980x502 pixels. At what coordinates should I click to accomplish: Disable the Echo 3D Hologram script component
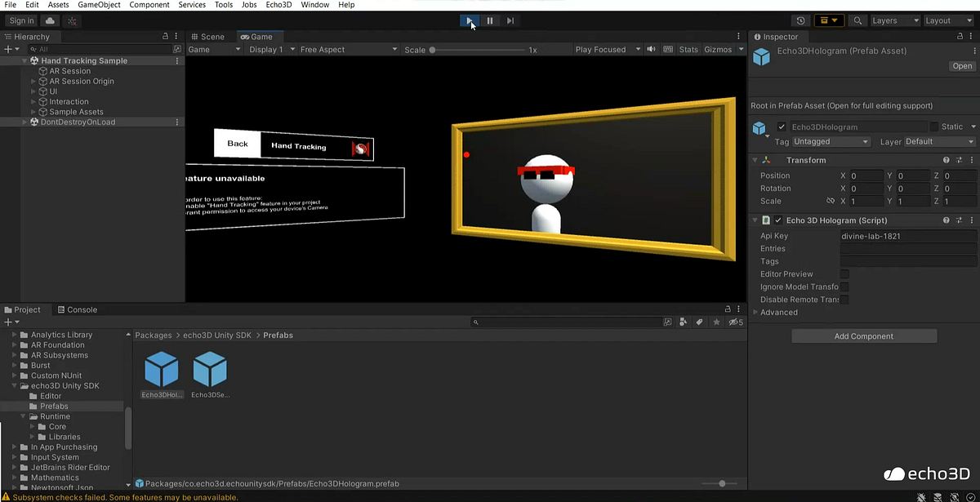tap(777, 220)
